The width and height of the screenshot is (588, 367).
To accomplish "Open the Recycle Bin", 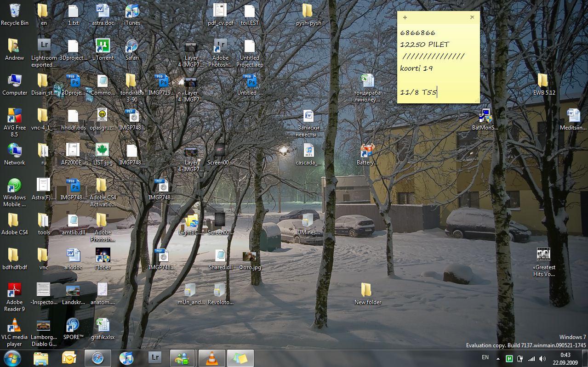I will click(14, 11).
